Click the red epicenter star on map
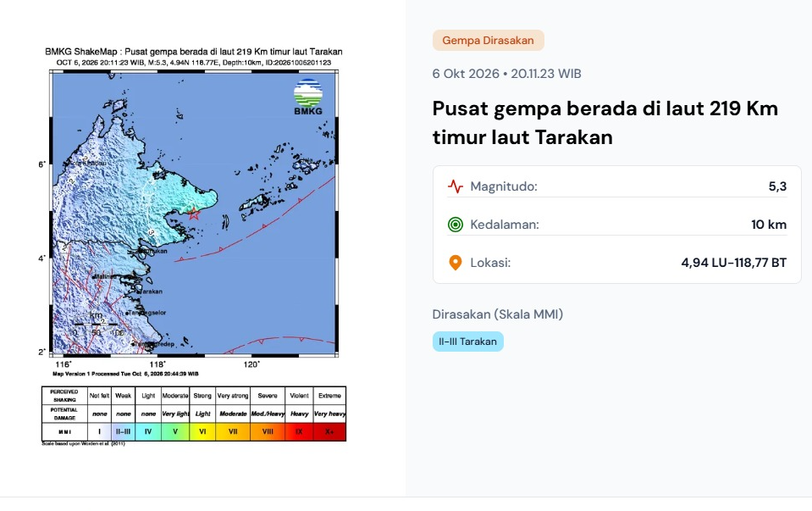 pyautogui.click(x=194, y=214)
